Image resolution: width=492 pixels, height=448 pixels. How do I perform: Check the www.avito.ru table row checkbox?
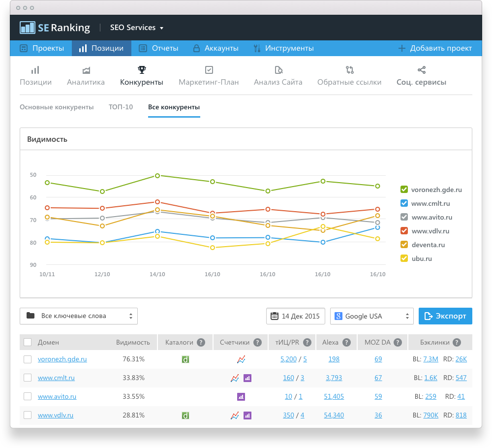pos(28,396)
